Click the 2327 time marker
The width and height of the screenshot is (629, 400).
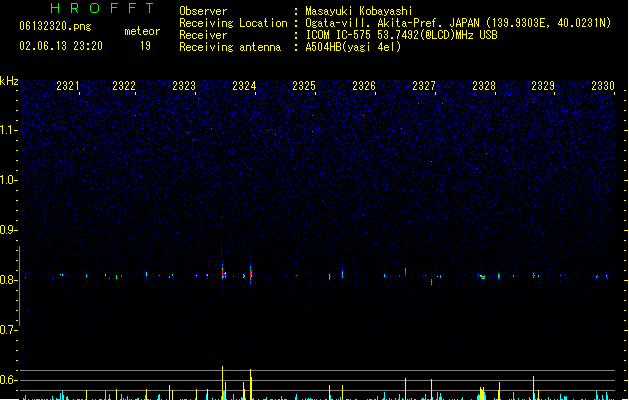point(424,86)
